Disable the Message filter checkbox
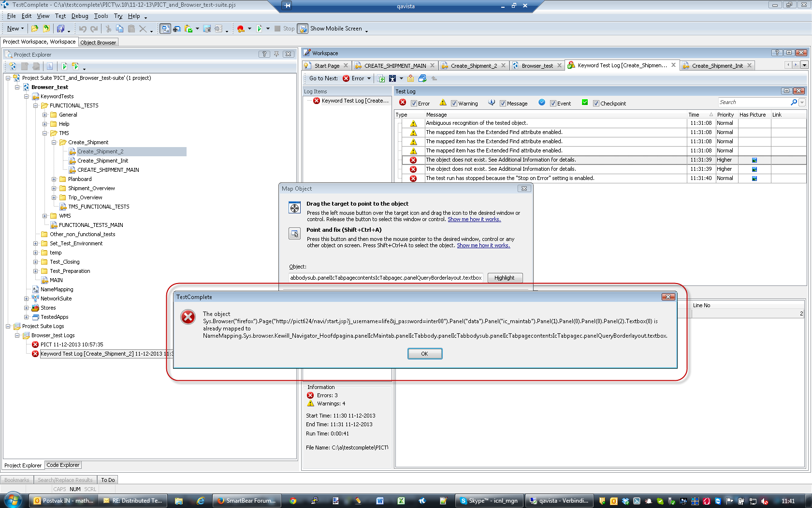 click(x=503, y=104)
